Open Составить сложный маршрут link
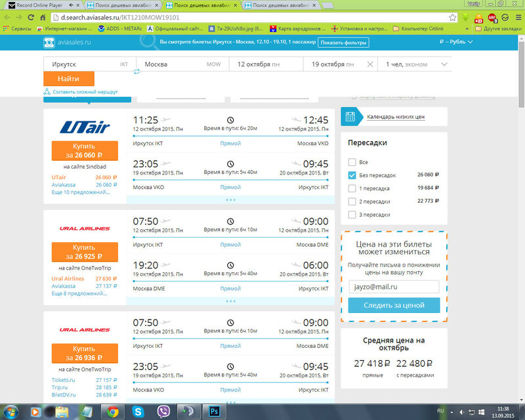The height and width of the screenshot is (420, 525). point(85,92)
